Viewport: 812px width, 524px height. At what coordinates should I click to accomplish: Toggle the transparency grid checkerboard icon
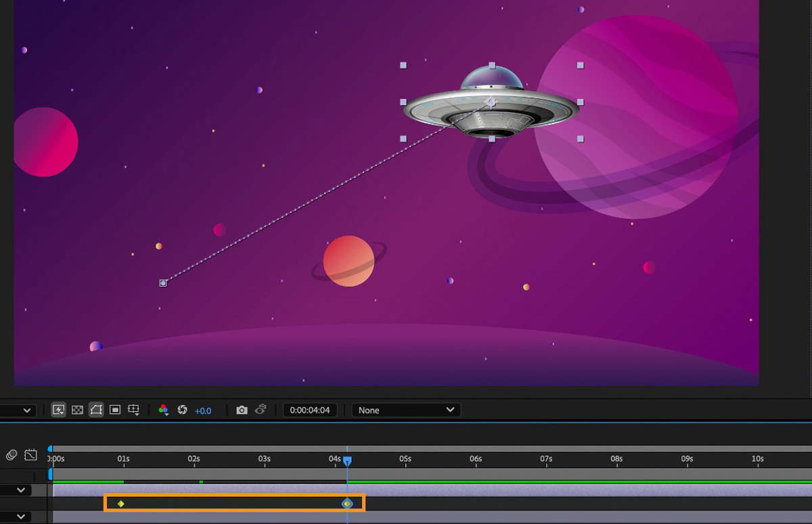78,410
